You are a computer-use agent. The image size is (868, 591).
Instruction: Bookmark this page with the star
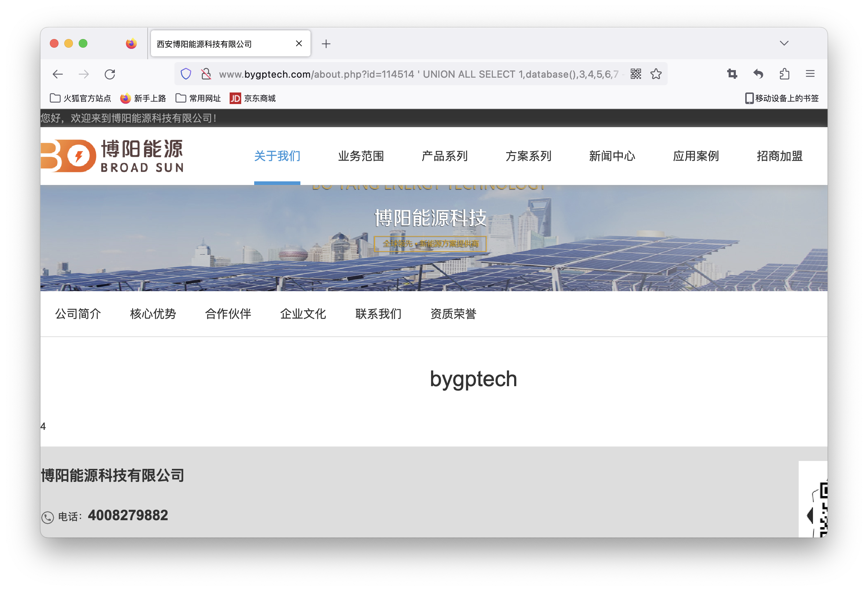(x=656, y=74)
